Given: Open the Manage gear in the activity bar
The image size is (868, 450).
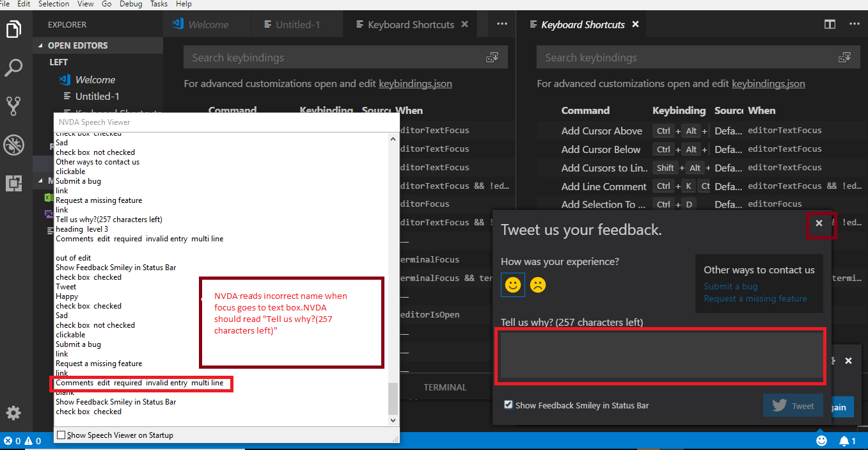Looking at the screenshot, I should tap(13, 413).
